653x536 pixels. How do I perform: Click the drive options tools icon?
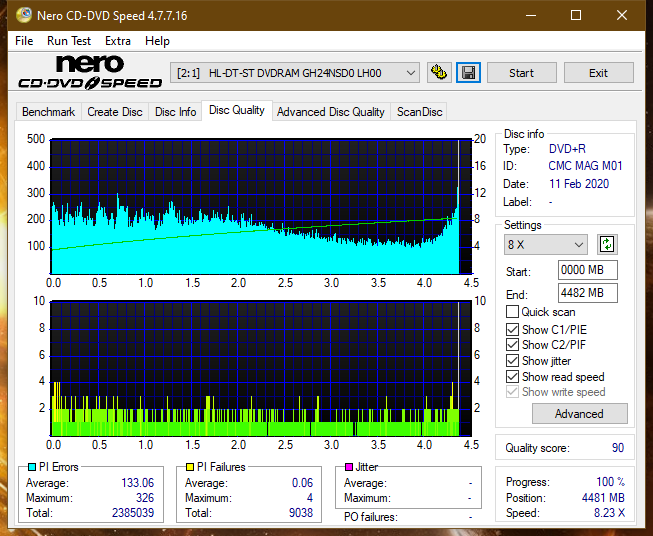439,73
